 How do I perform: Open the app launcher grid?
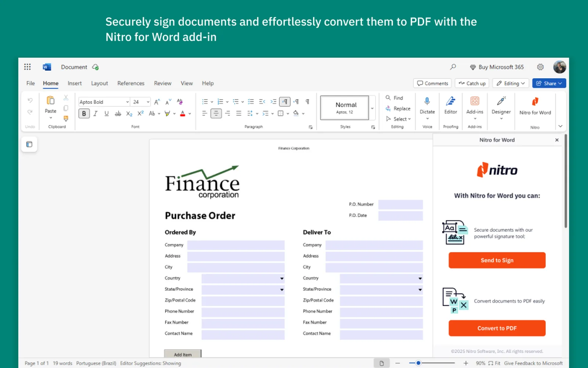27,67
